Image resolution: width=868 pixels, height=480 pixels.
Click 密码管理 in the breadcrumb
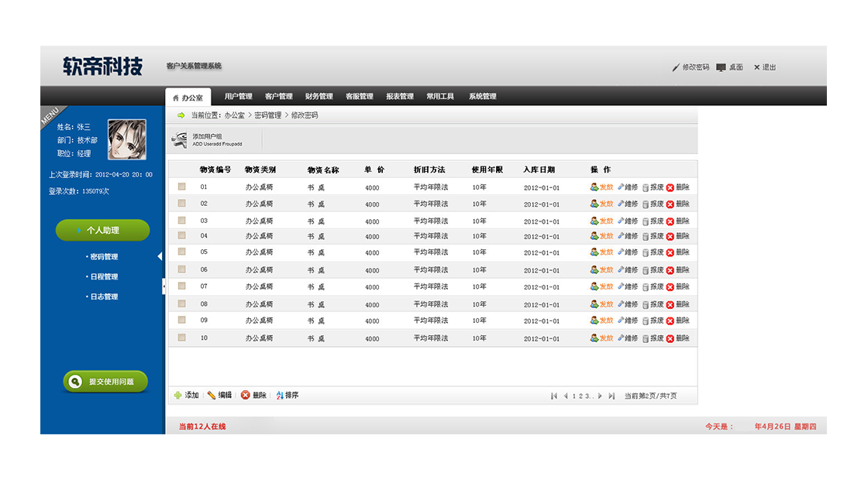point(268,115)
